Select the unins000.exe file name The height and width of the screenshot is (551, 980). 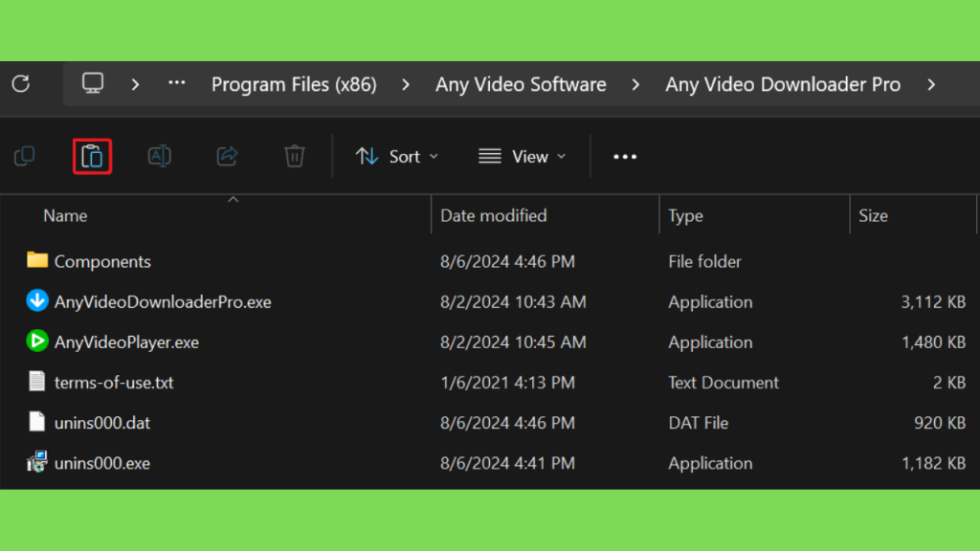click(x=101, y=463)
